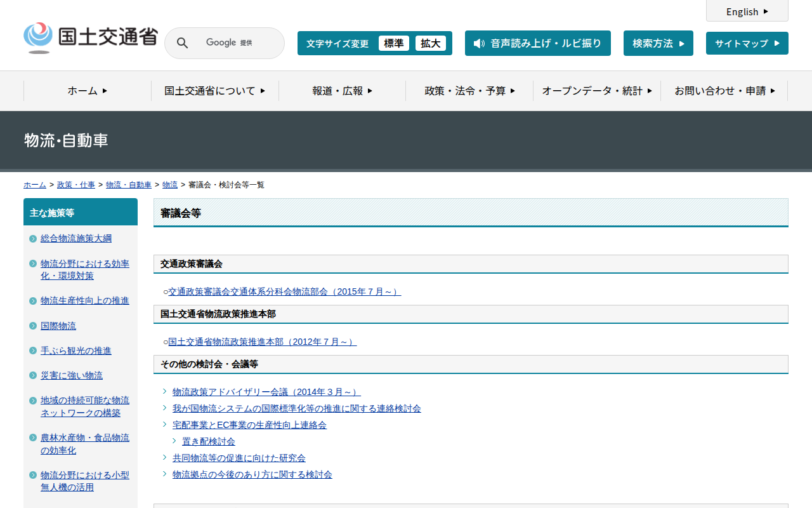
Task: Set text size to 拡大
Action: (430, 43)
